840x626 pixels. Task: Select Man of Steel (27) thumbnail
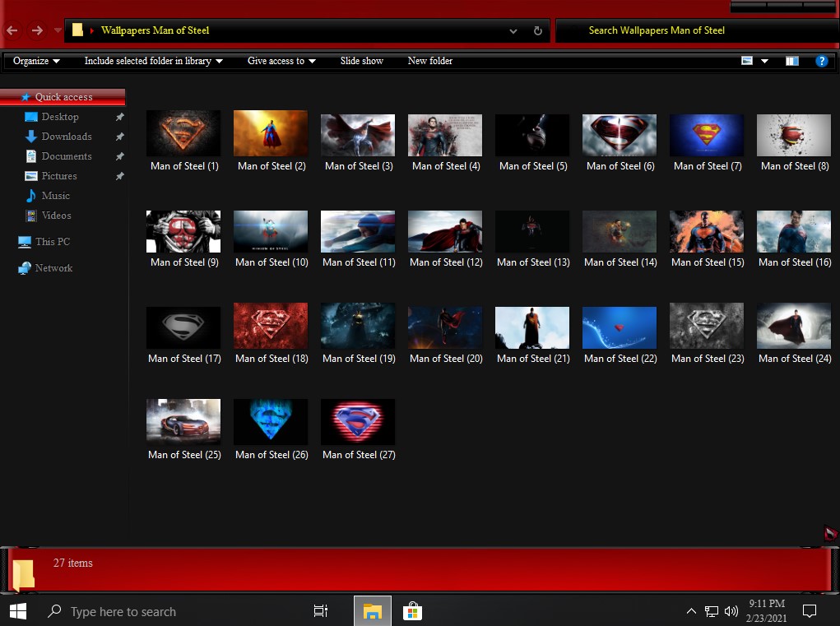pyautogui.click(x=358, y=422)
